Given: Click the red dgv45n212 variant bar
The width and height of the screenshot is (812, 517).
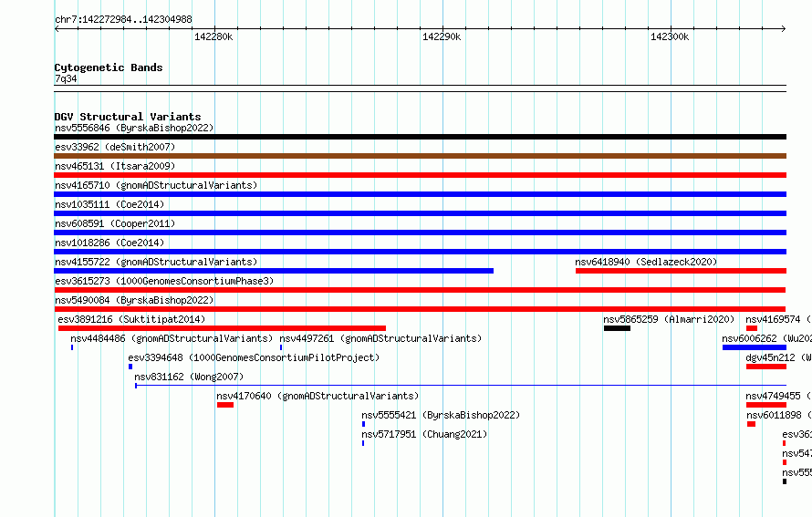Looking at the screenshot, I should (x=766, y=367).
